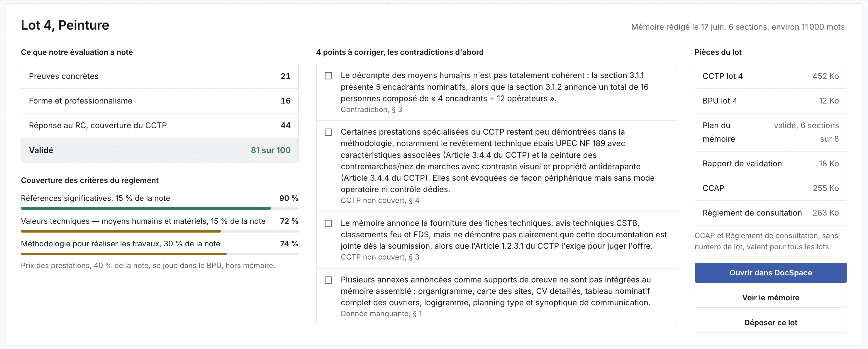Click Déposer ce lot button
This screenshot has height=349, width=868.
(770, 322)
